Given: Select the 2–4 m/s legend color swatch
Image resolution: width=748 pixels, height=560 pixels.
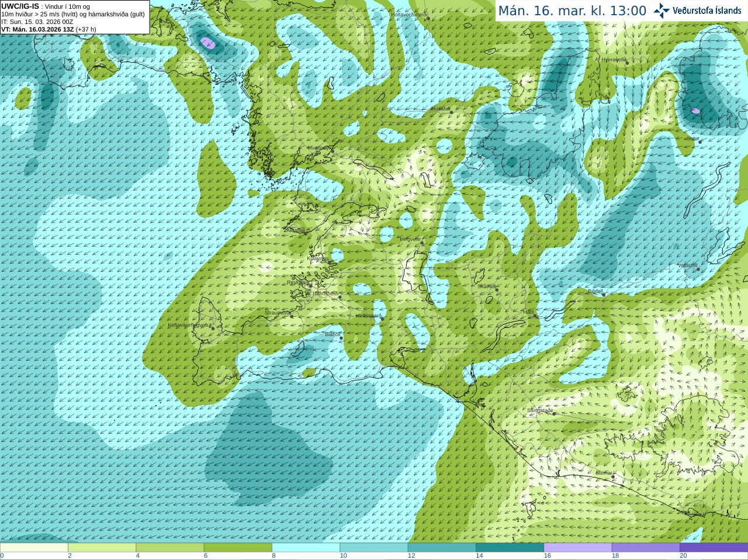Looking at the screenshot, I should pos(102,548).
